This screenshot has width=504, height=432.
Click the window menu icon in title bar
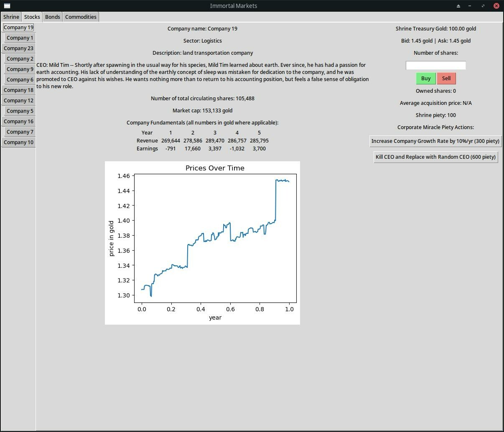6,6
